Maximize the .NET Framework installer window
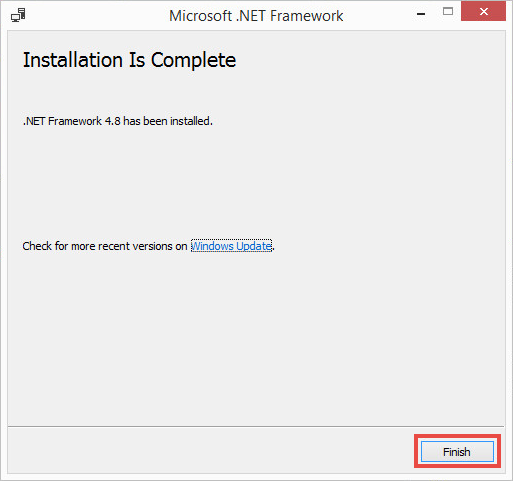The height and width of the screenshot is (481, 513). click(448, 11)
